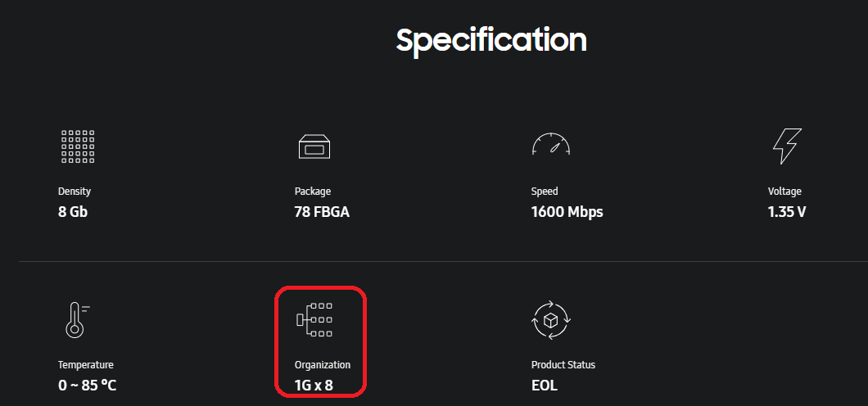Click the Temperature label text
The height and width of the screenshot is (406, 868).
click(x=86, y=365)
